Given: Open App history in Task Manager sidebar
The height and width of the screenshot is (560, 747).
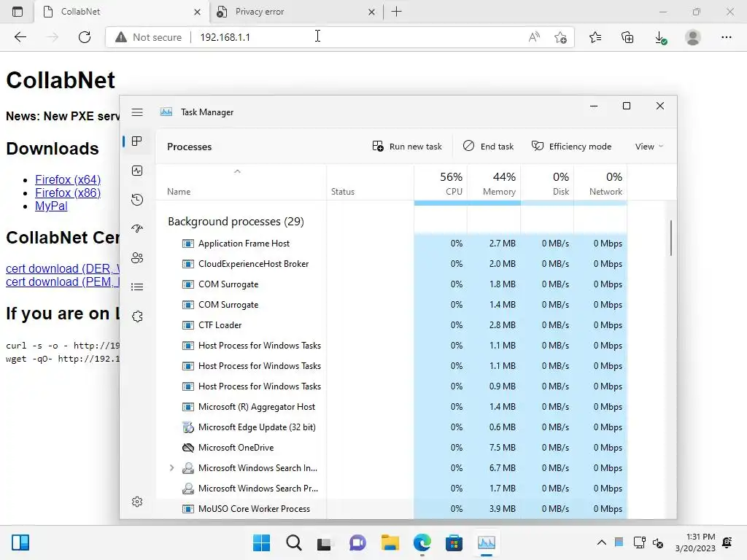Looking at the screenshot, I should coord(137,200).
